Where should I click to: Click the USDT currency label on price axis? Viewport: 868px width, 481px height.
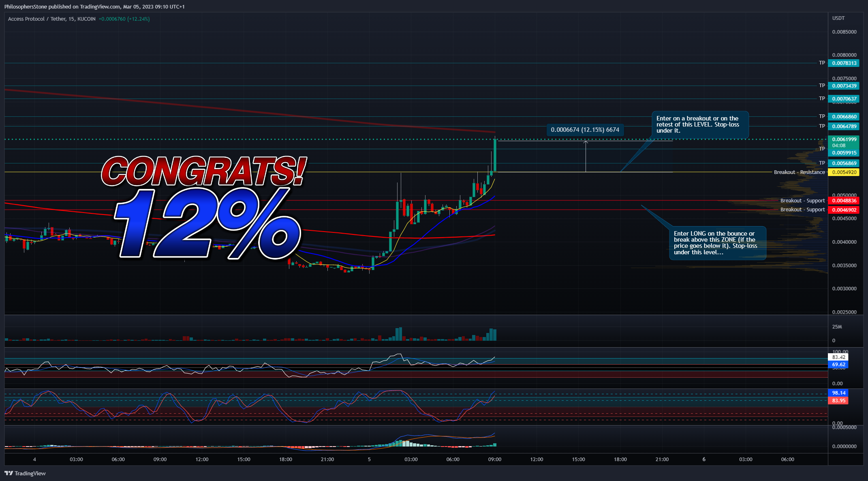pyautogui.click(x=838, y=18)
